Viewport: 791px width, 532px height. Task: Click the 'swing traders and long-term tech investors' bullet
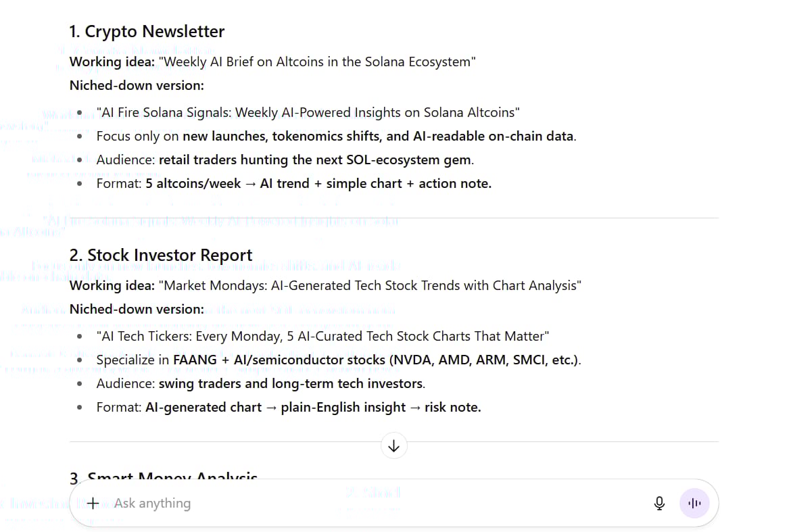pyautogui.click(x=261, y=384)
